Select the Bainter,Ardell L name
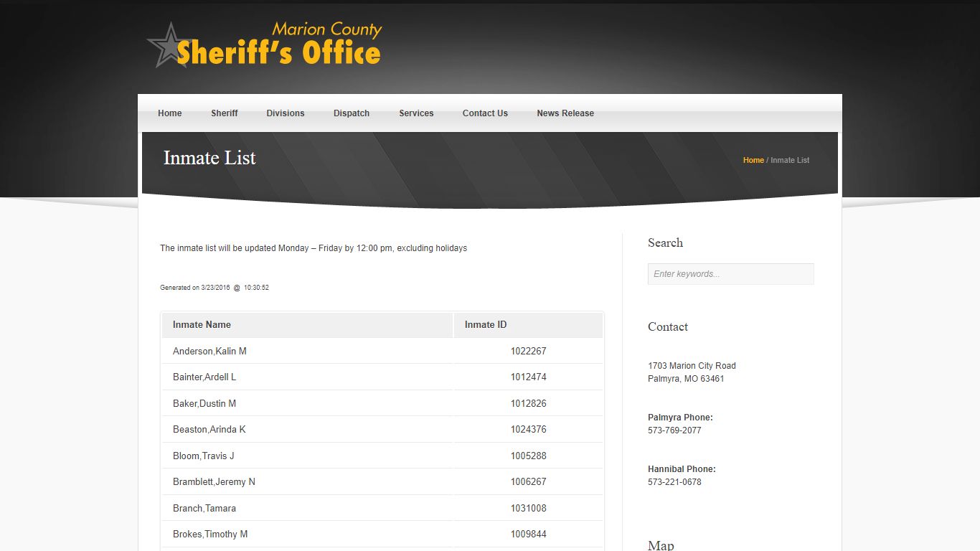This screenshot has height=551, width=980. click(204, 377)
